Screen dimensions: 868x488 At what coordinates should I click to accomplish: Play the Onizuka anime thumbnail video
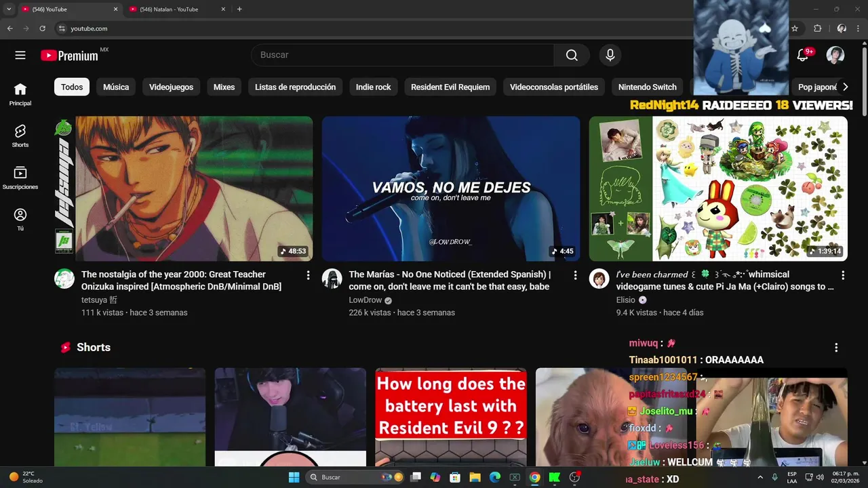183,188
